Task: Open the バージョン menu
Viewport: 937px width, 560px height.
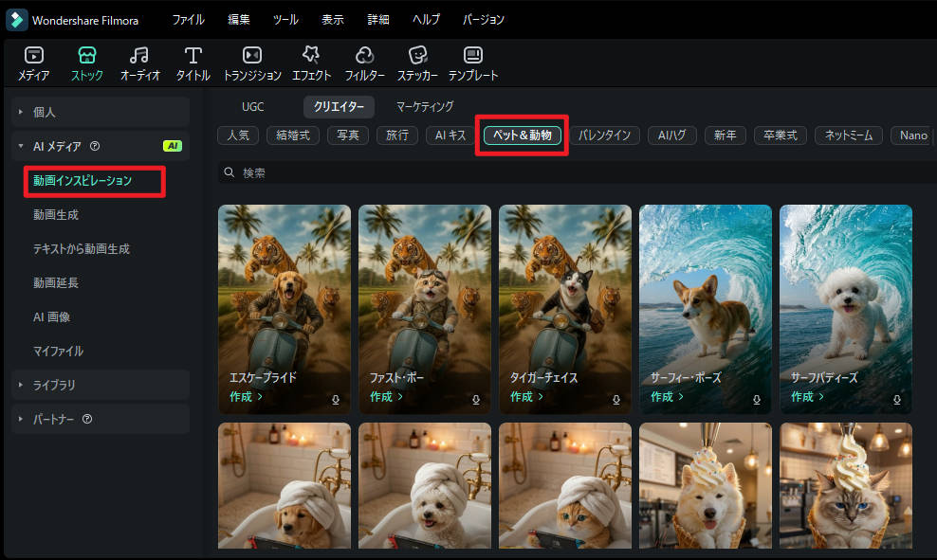Action: pyautogui.click(x=483, y=20)
